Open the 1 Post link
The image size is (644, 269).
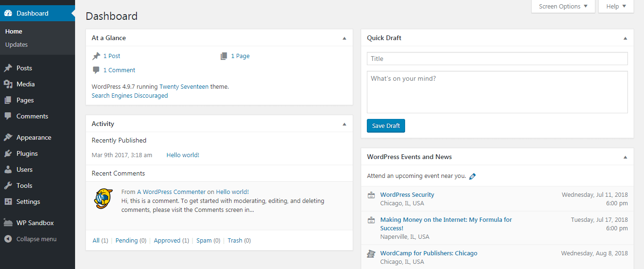112,56
